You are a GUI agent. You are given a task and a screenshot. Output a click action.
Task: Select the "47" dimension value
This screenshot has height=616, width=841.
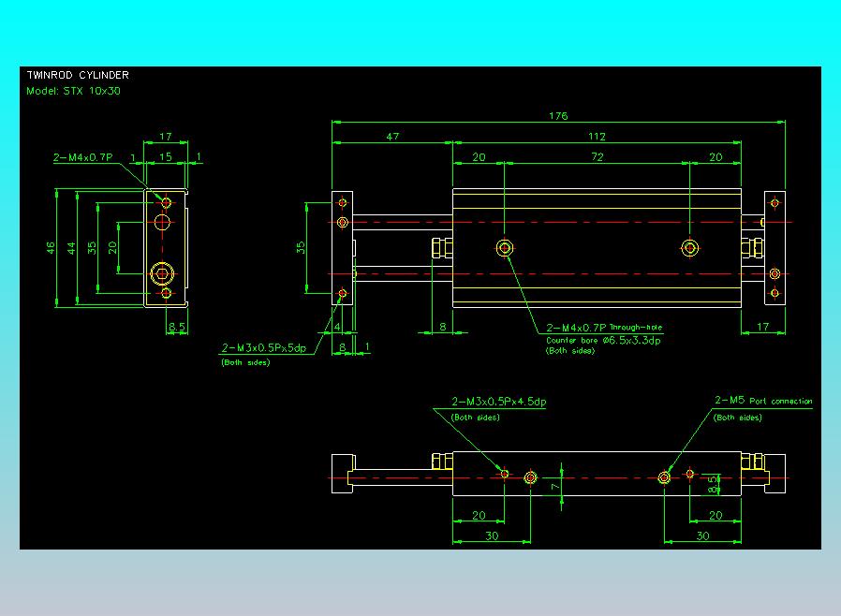[x=392, y=137]
